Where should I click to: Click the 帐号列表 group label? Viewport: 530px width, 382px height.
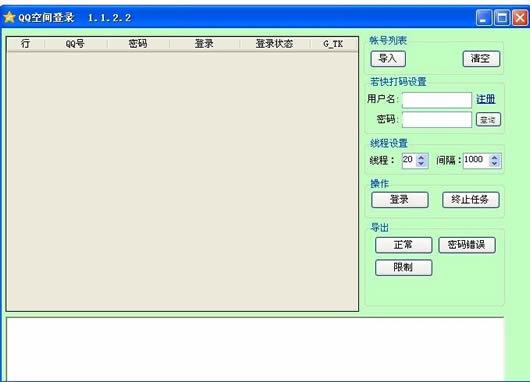(x=388, y=41)
